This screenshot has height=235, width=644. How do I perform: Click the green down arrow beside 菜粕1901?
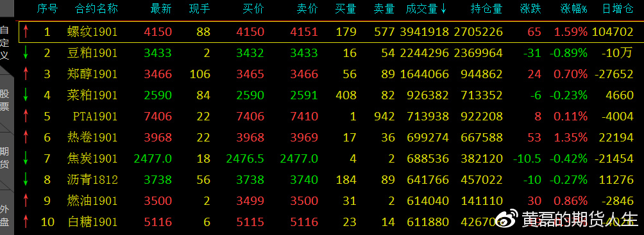pyautogui.click(x=26, y=95)
